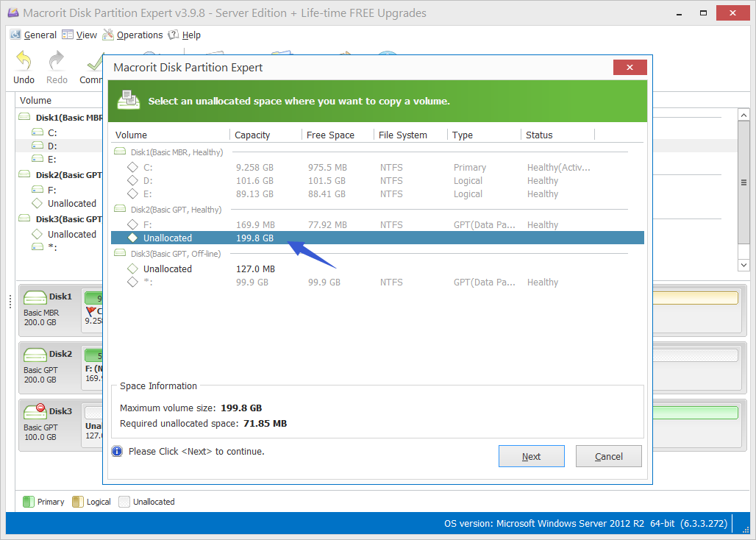Click the Maximum volume size value 199.8 GB

[241, 408]
